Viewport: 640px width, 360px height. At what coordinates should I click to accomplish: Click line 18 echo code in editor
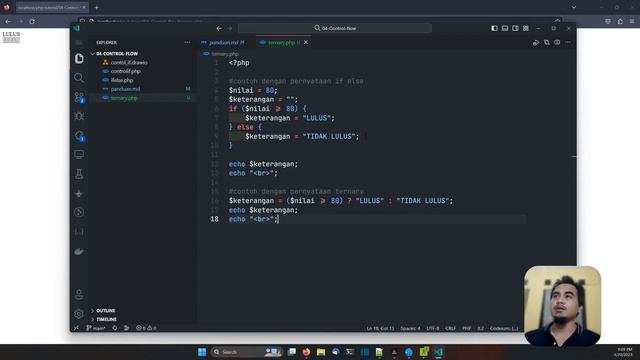click(253, 219)
